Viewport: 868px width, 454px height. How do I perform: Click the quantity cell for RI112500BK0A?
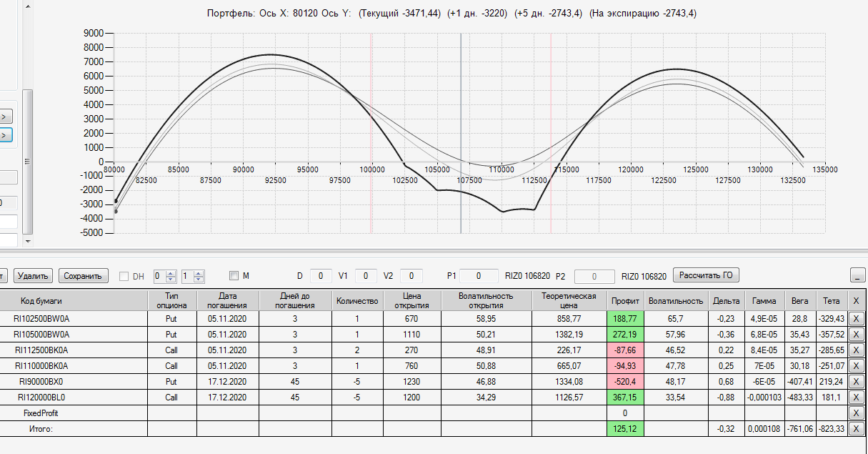(356, 350)
